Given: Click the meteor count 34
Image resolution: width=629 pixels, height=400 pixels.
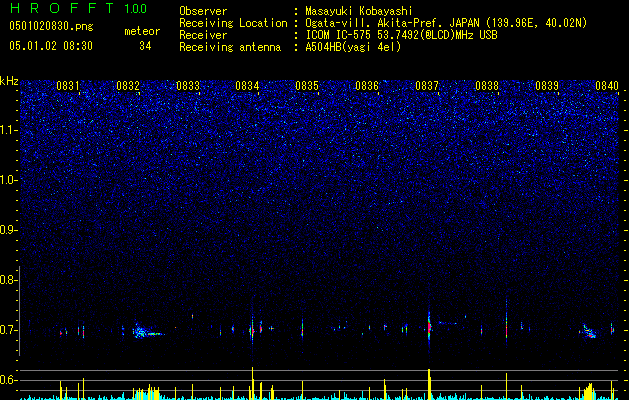Looking at the screenshot, I should tap(145, 46).
